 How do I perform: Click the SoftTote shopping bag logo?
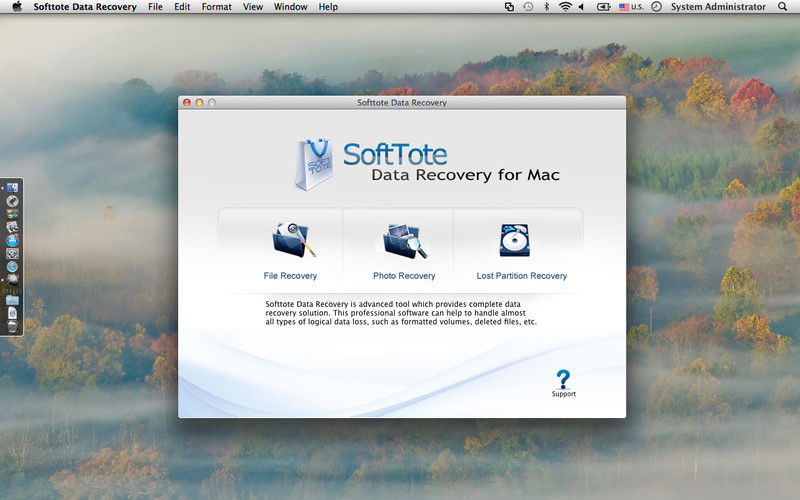(x=314, y=164)
